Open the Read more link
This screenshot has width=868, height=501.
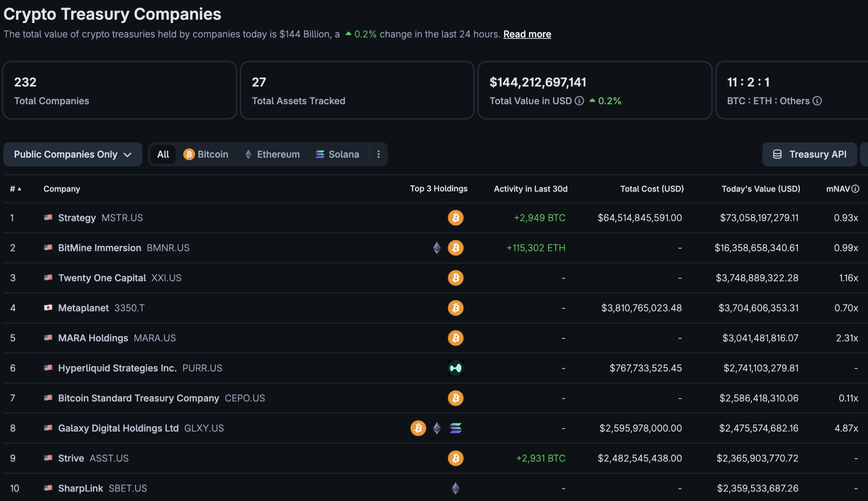pos(527,34)
